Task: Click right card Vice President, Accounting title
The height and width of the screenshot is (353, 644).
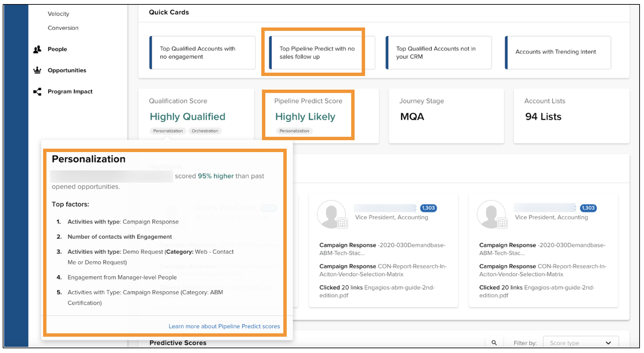Action: click(x=551, y=217)
